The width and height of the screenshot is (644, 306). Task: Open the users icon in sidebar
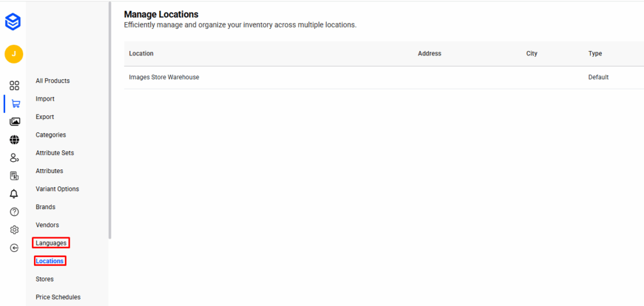14,158
